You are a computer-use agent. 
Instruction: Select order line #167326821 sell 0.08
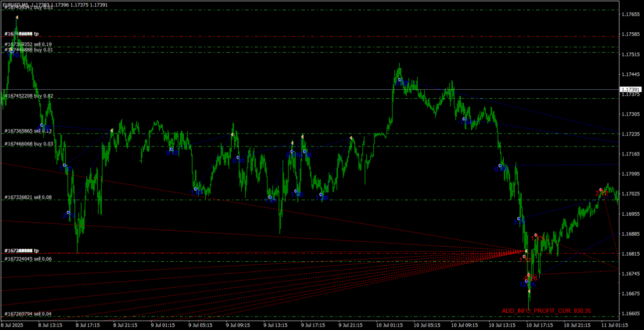point(28,197)
